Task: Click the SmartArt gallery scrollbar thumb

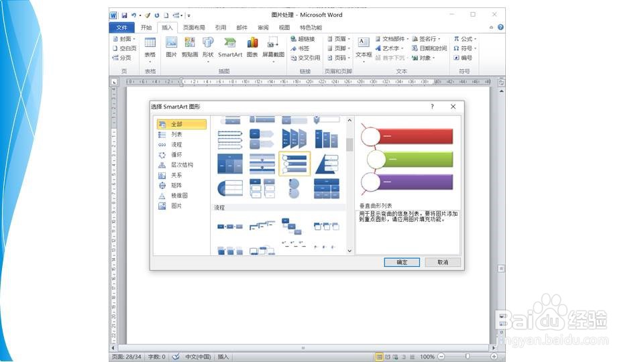Action: (x=350, y=145)
